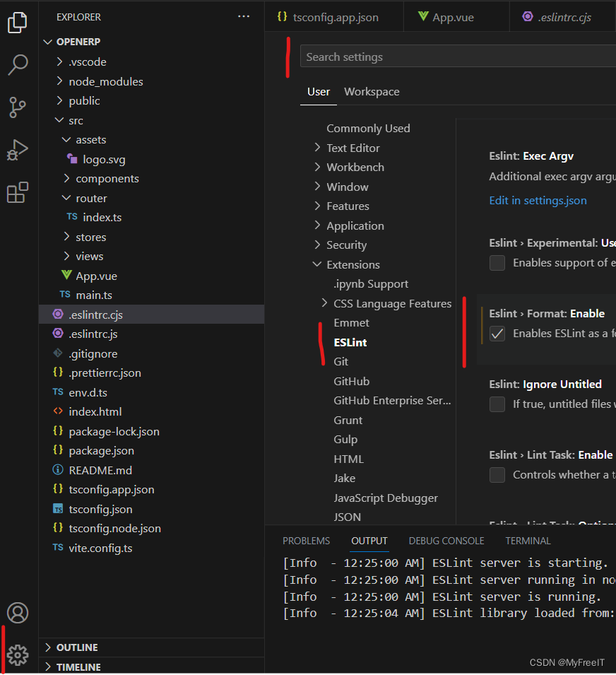Select Commonly Used settings category

click(368, 128)
